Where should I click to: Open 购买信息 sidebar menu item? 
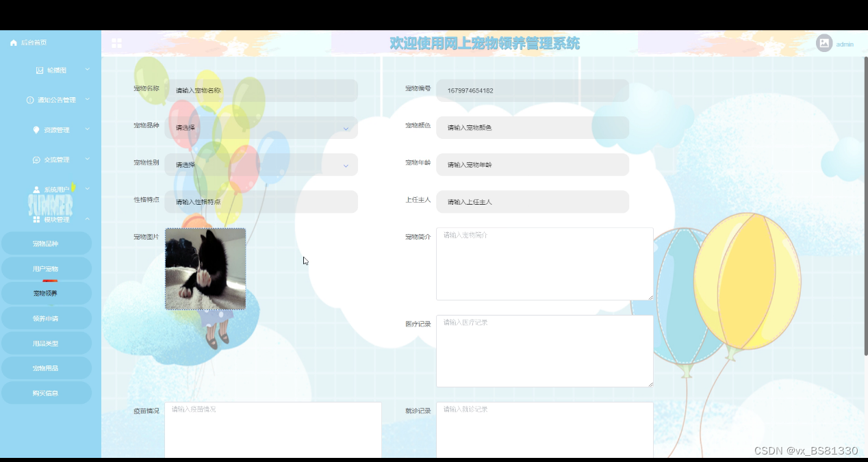pos(47,393)
